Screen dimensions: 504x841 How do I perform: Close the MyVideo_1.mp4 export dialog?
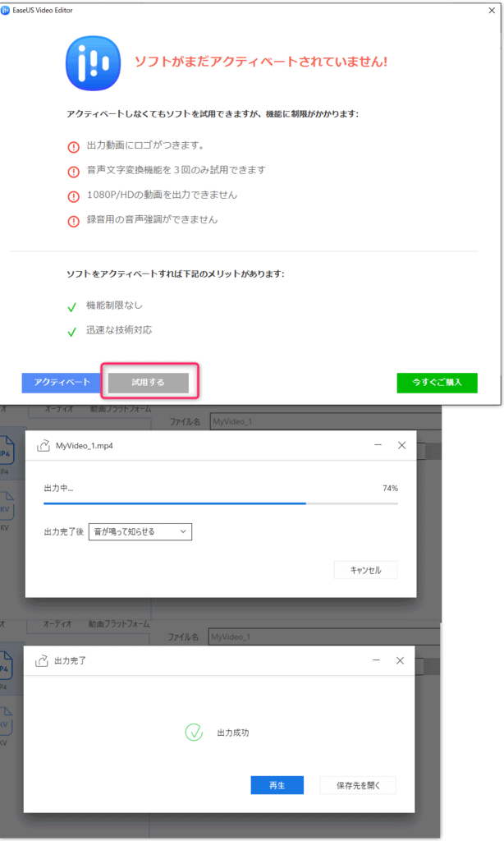[401, 445]
